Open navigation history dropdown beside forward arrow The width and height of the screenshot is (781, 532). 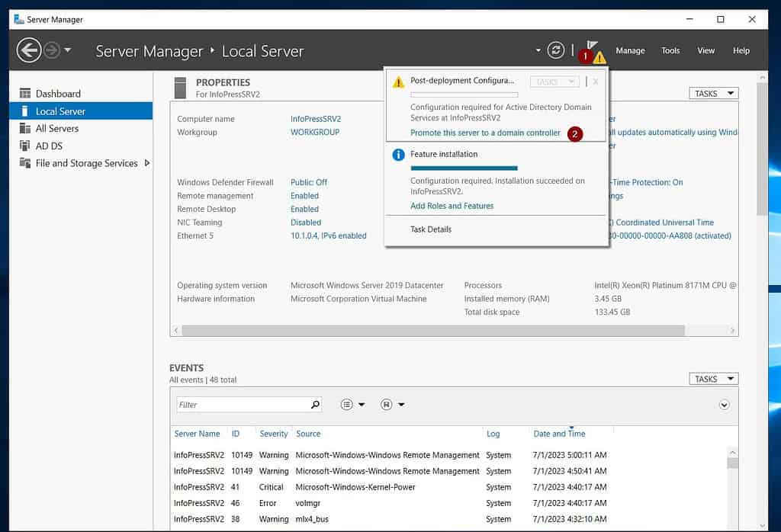coord(68,50)
